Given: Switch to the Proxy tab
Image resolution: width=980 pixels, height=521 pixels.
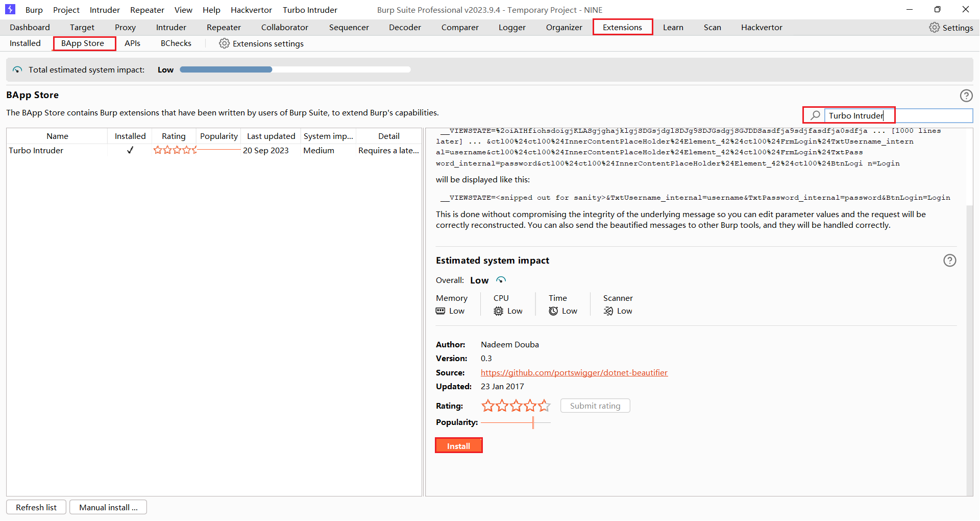Looking at the screenshot, I should 125,28.
